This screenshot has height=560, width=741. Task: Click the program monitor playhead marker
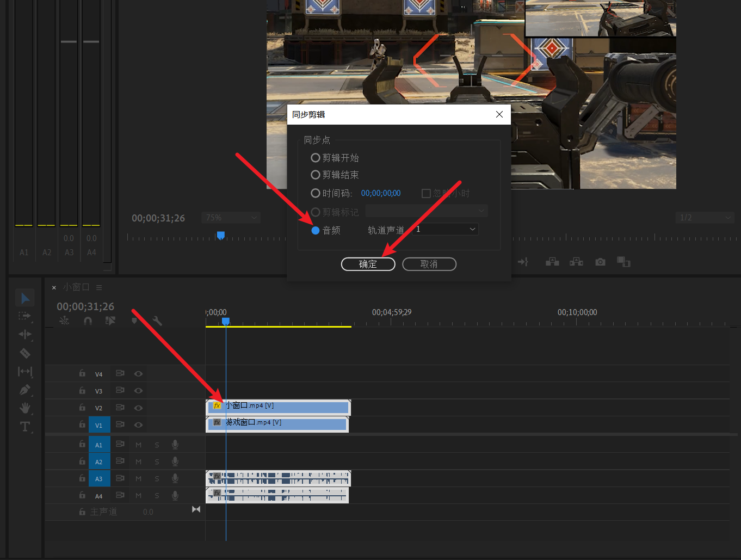coord(220,236)
